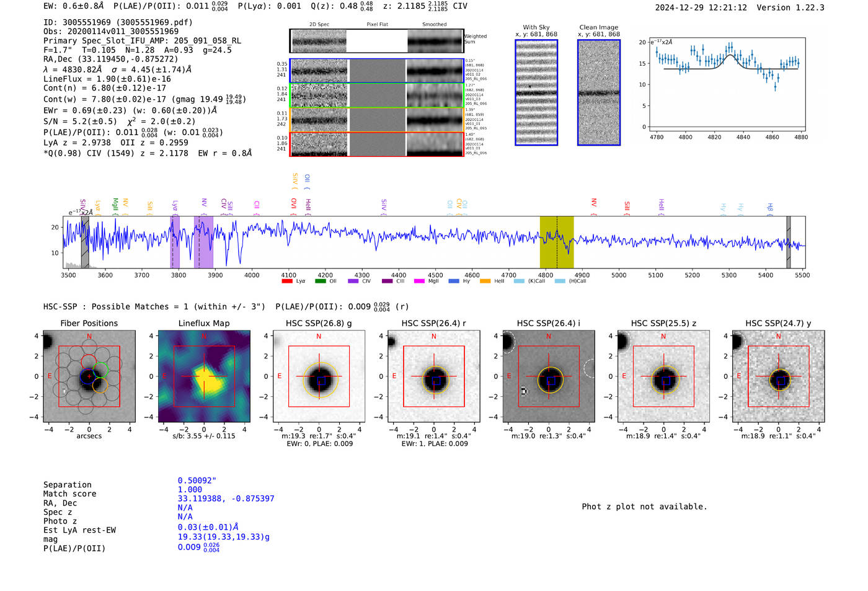
Task: Click the CIV purple legend swatch
Action: [x=353, y=282]
